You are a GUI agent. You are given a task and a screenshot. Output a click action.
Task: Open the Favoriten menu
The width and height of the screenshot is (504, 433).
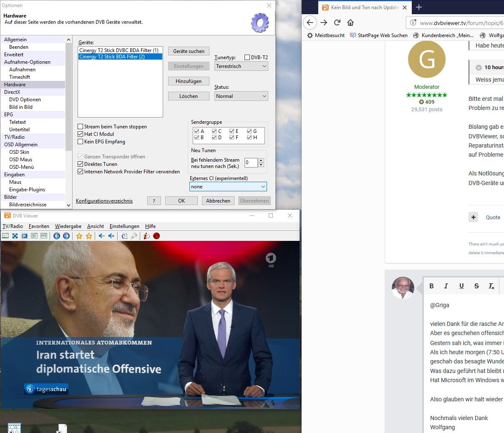[x=39, y=226]
